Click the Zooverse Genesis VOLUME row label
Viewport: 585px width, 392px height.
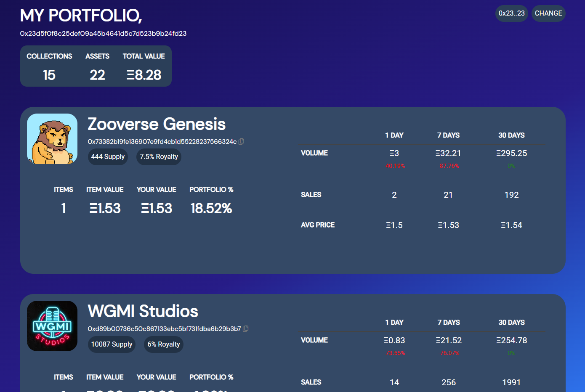point(314,153)
